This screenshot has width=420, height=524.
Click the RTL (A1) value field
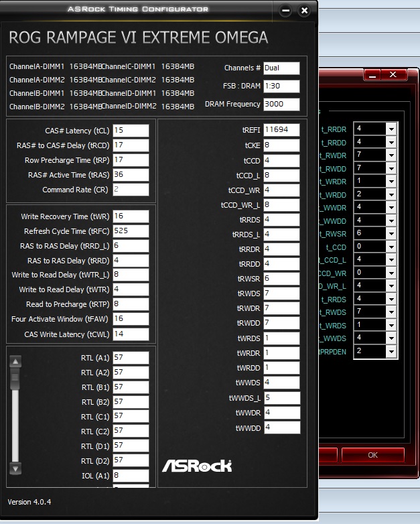pos(131,358)
